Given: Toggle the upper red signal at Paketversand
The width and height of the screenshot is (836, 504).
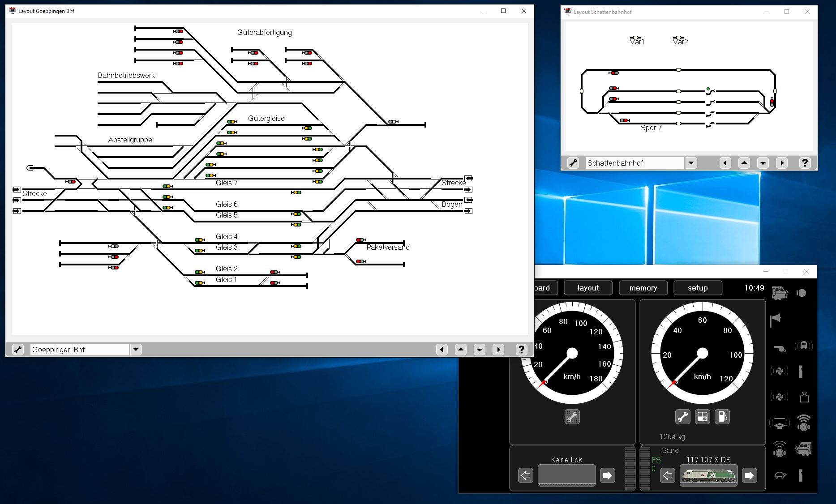Looking at the screenshot, I should [360, 240].
